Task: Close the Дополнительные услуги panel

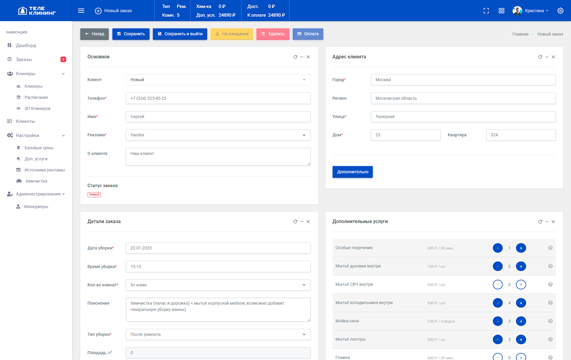Action: tap(553, 221)
